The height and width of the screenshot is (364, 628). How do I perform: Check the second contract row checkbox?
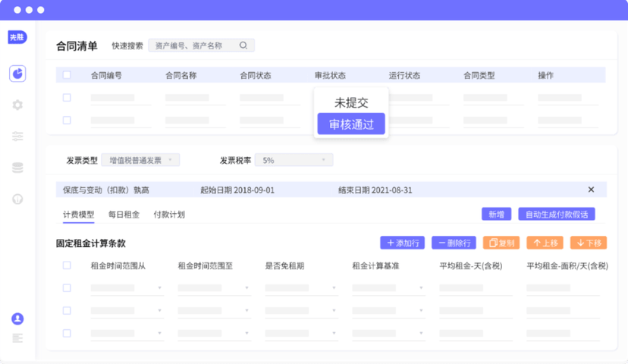pyautogui.click(x=67, y=120)
